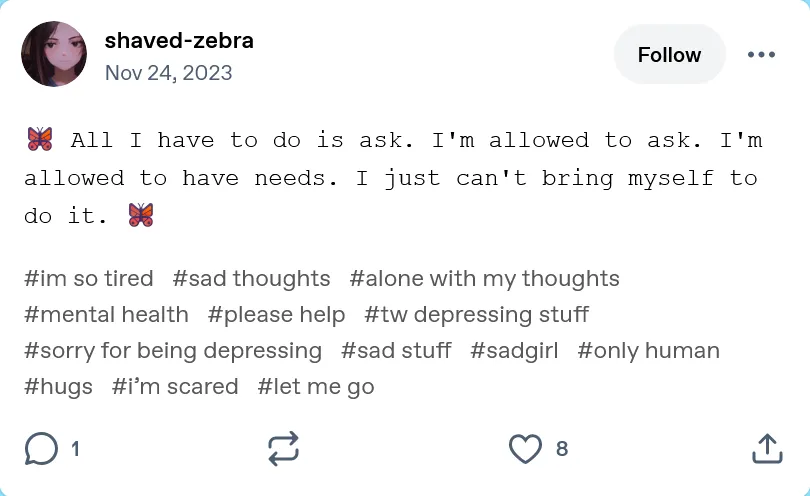The width and height of the screenshot is (810, 496).
Task: Open the #let me go tag
Action: 316,387
